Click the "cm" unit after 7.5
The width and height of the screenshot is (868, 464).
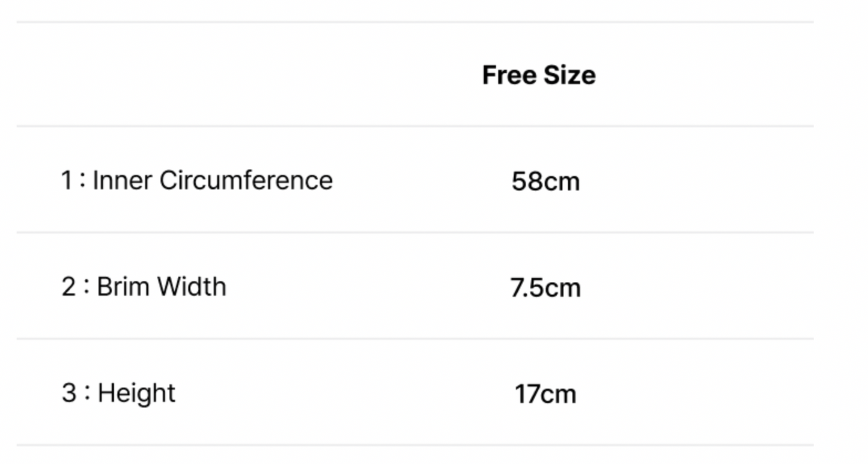(x=562, y=288)
